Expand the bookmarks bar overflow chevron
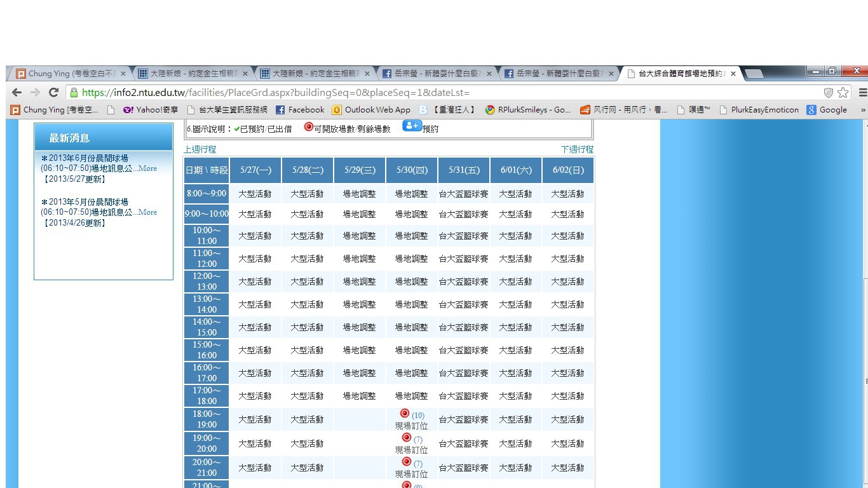Viewport: 868px width, 488px height. tap(863, 110)
